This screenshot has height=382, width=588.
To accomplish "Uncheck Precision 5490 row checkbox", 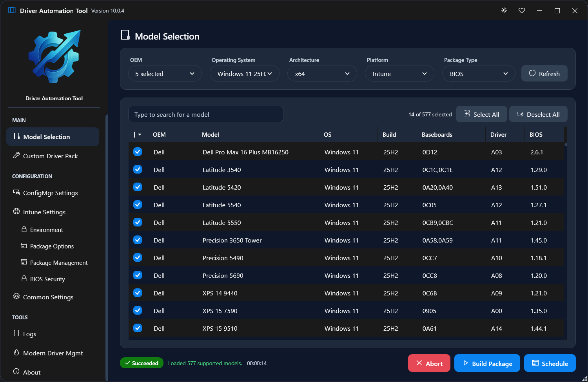I will (x=138, y=257).
